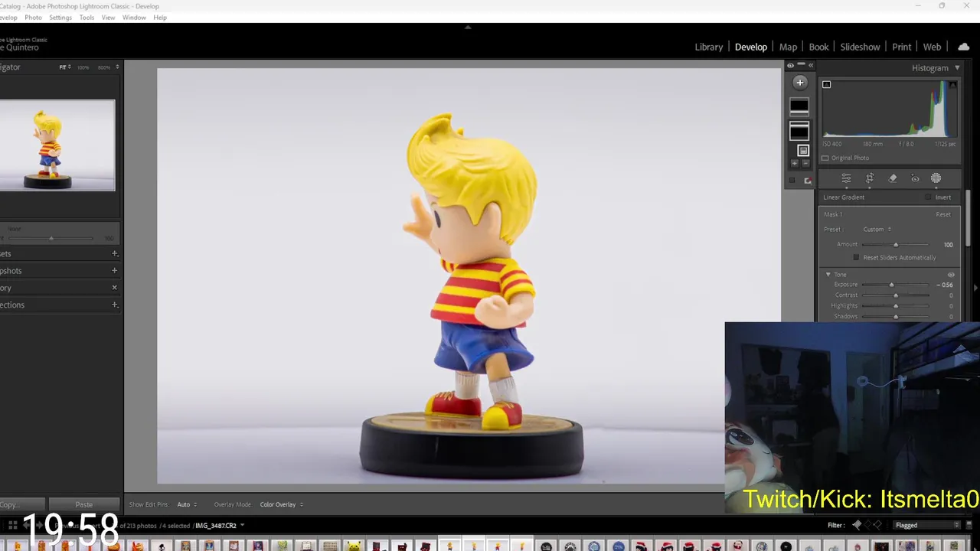The height and width of the screenshot is (551, 980).
Task: Collapse the Histogram panel
Action: coord(957,68)
